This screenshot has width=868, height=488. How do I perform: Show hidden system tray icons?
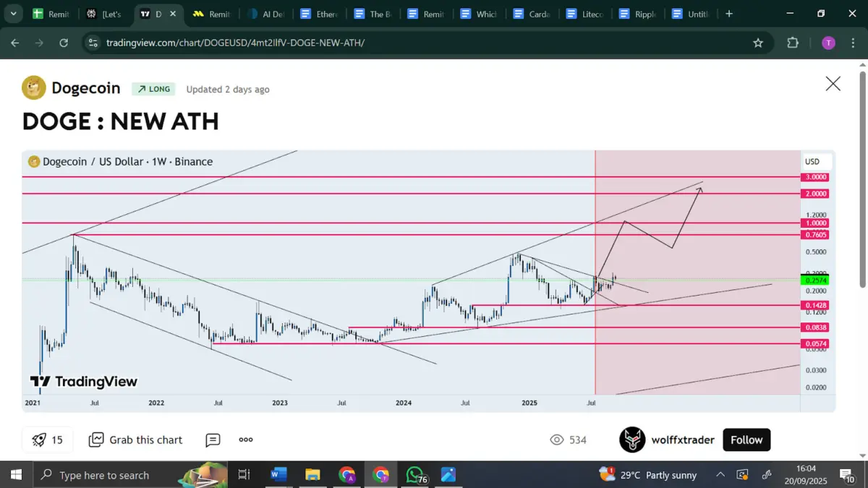point(720,475)
